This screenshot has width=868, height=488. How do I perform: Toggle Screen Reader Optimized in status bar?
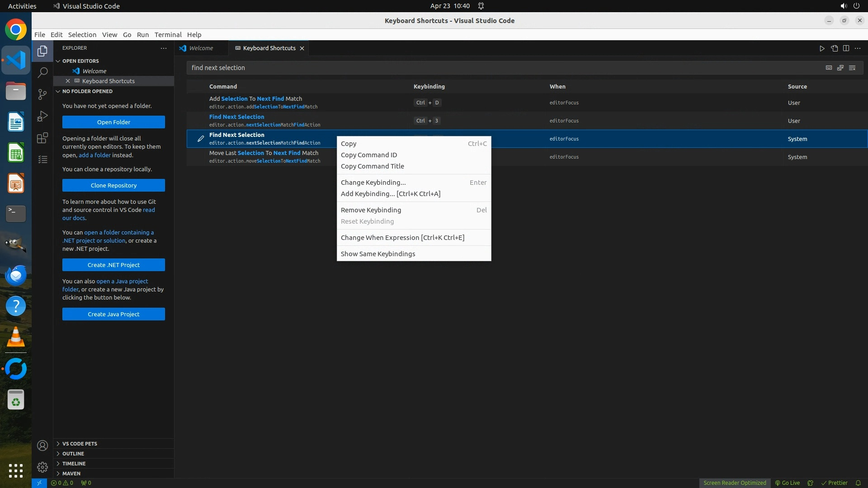[735, 483]
